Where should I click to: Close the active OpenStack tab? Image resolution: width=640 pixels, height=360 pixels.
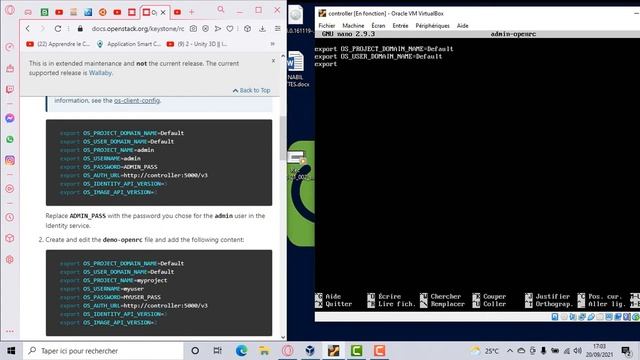(x=163, y=12)
